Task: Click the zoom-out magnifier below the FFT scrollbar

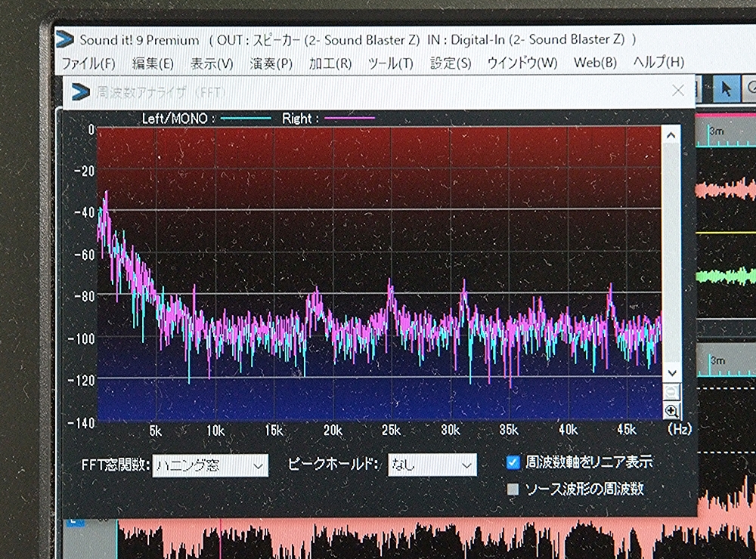Action: point(671,392)
